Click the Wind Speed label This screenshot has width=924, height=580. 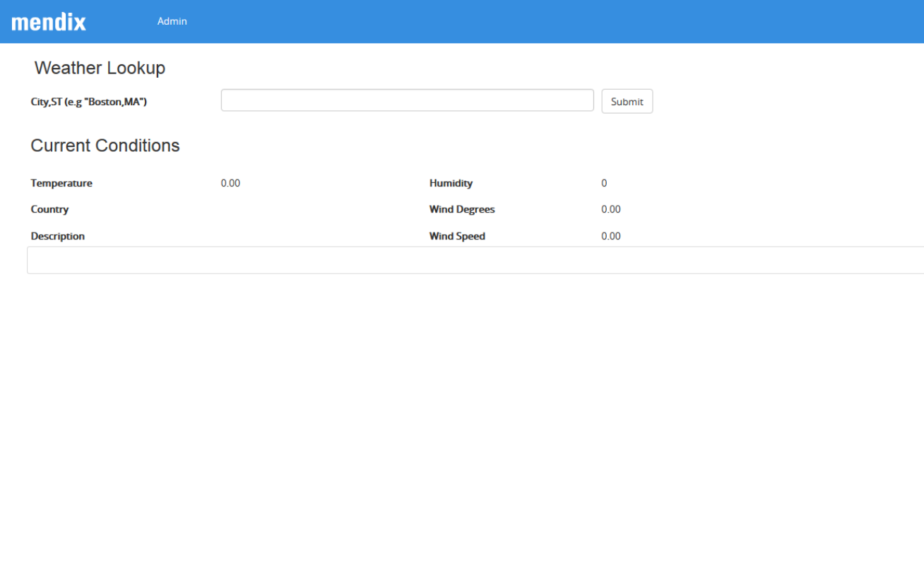point(457,236)
